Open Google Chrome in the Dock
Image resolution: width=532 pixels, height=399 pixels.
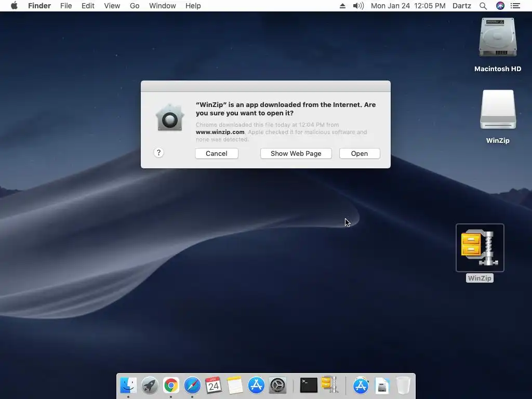[171, 385]
